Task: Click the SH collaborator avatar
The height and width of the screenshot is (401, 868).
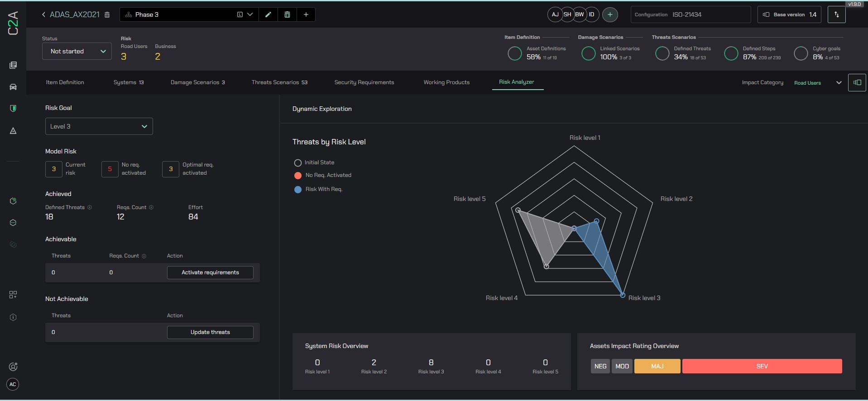Action: click(x=568, y=14)
